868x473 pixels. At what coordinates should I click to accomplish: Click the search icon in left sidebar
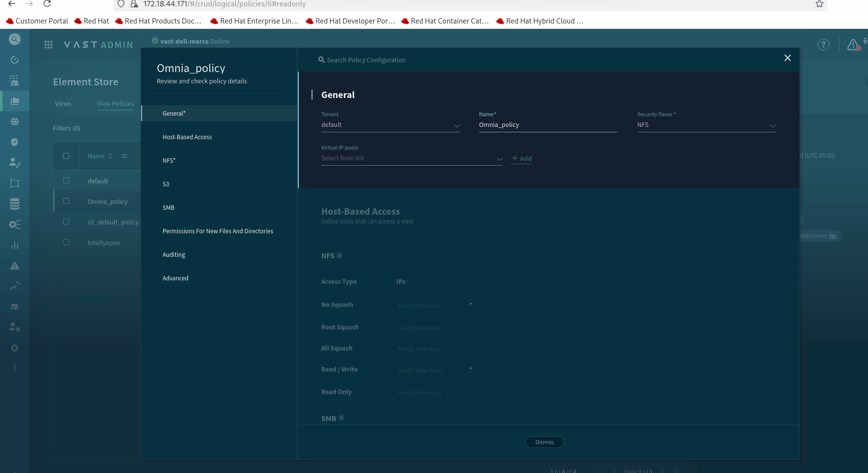pos(15,39)
